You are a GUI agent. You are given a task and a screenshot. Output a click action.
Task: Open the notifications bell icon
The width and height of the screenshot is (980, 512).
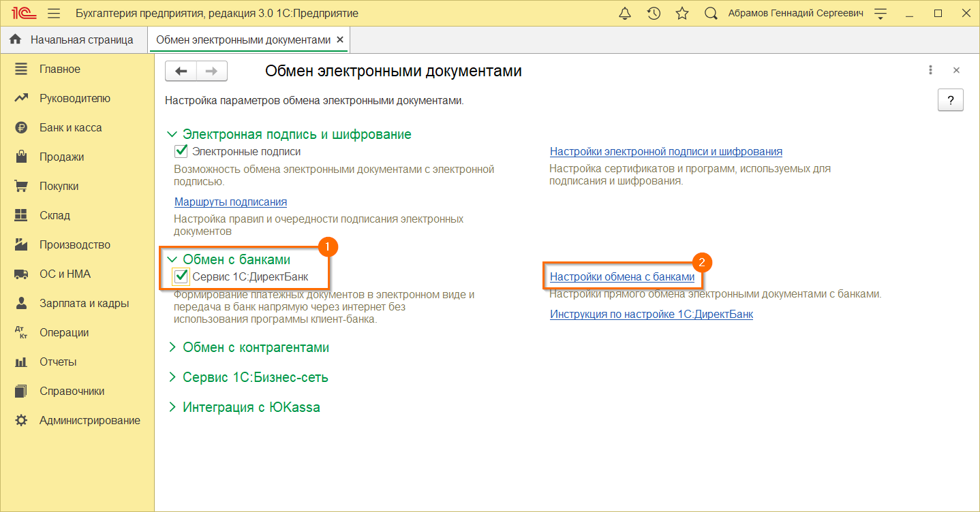click(x=625, y=14)
